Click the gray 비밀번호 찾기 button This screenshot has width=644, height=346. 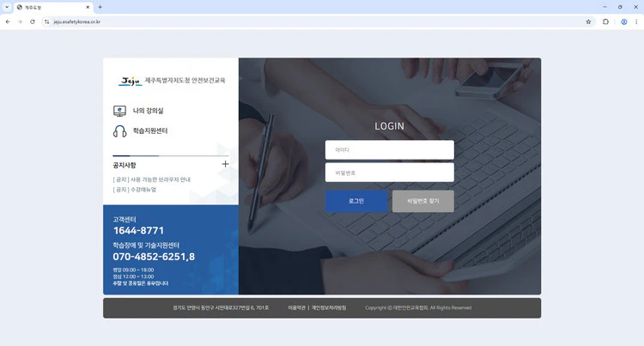422,201
